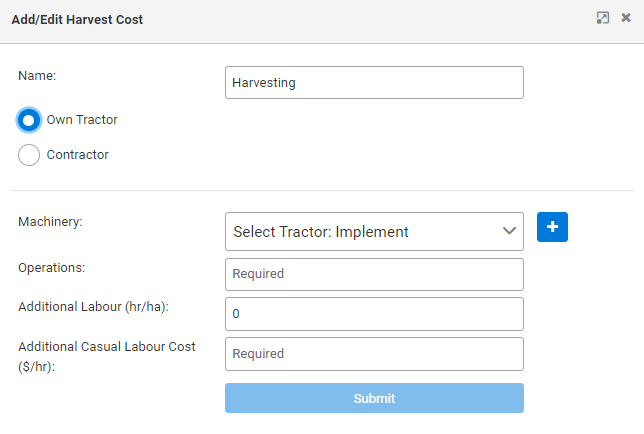Screen dimensions: 644x434
Task: Click the Machinery dropdown chevron arrow
Action: pos(507,231)
